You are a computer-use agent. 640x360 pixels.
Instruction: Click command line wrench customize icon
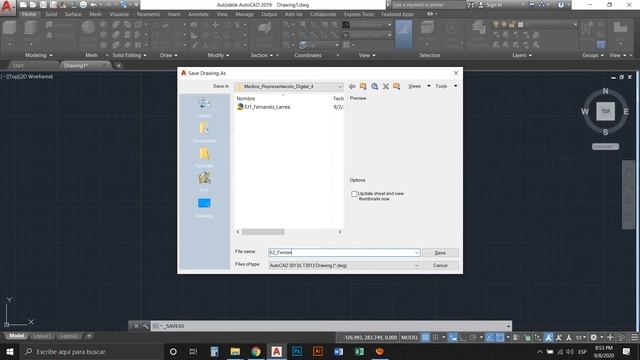[146, 326]
